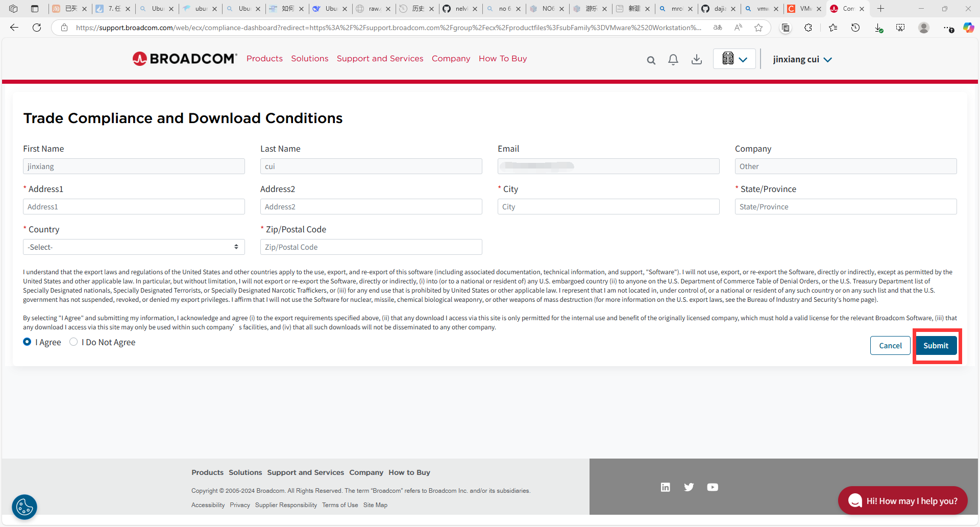Open the notifications bell icon
The height and width of the screenshot is (527, 980).
[x=673, y=60]
